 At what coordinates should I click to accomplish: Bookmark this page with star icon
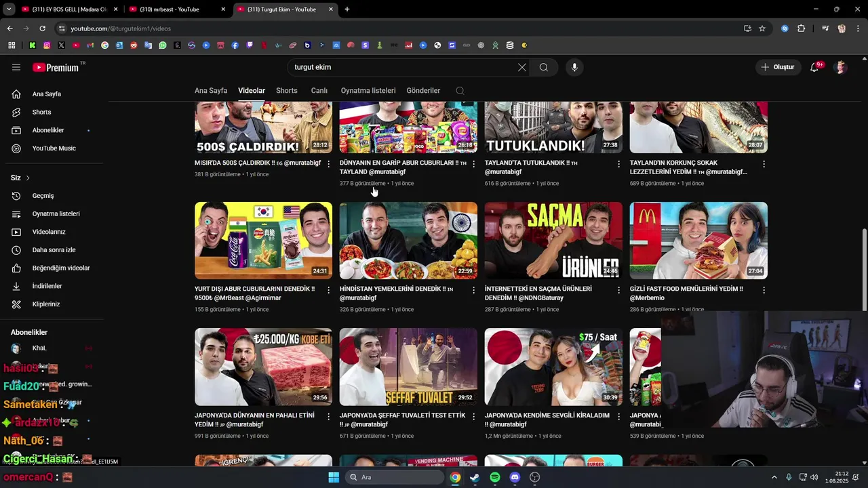click(762, 28)
